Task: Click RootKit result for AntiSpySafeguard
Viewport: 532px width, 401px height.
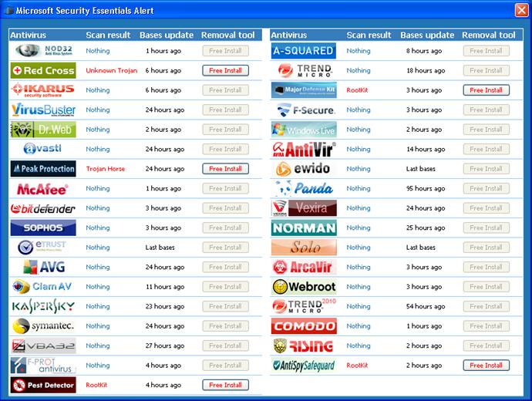Action: click(x=357, y=366)
